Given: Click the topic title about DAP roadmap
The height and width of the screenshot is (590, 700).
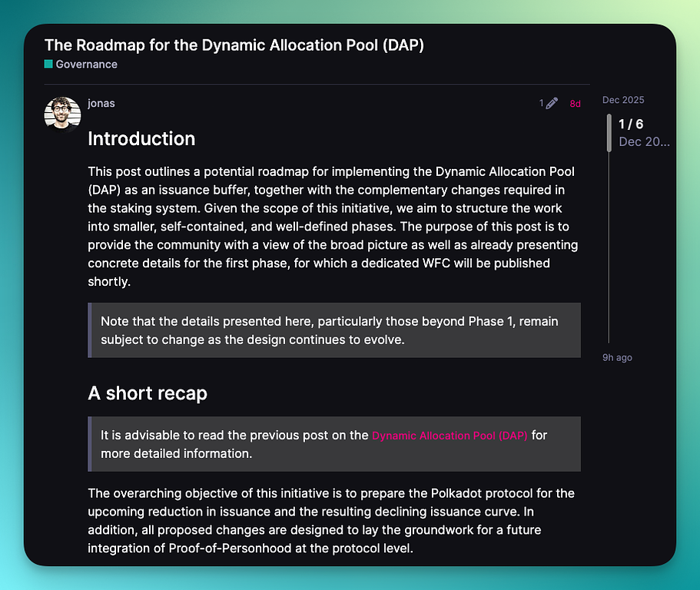Looking at the screenshot, I should tap(234, 45).
